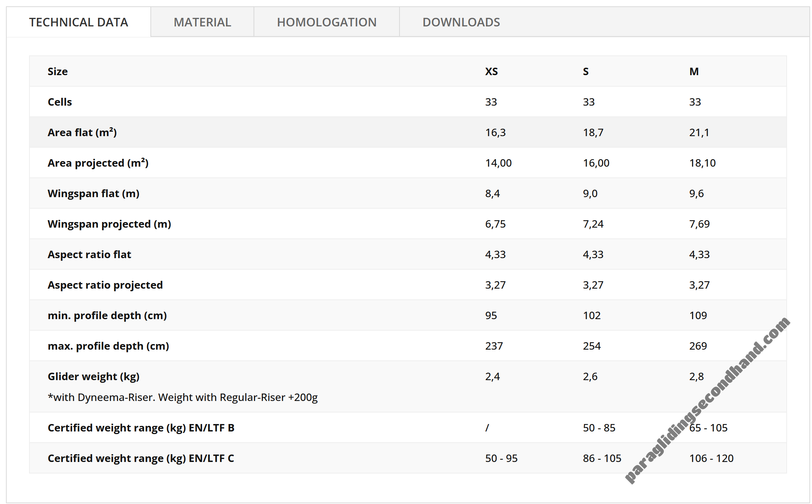Viewport: 812px width, 504px height.
Task: Select the DOWNLOADS tab
Action: pyautogui.click(x=461, y=22)
